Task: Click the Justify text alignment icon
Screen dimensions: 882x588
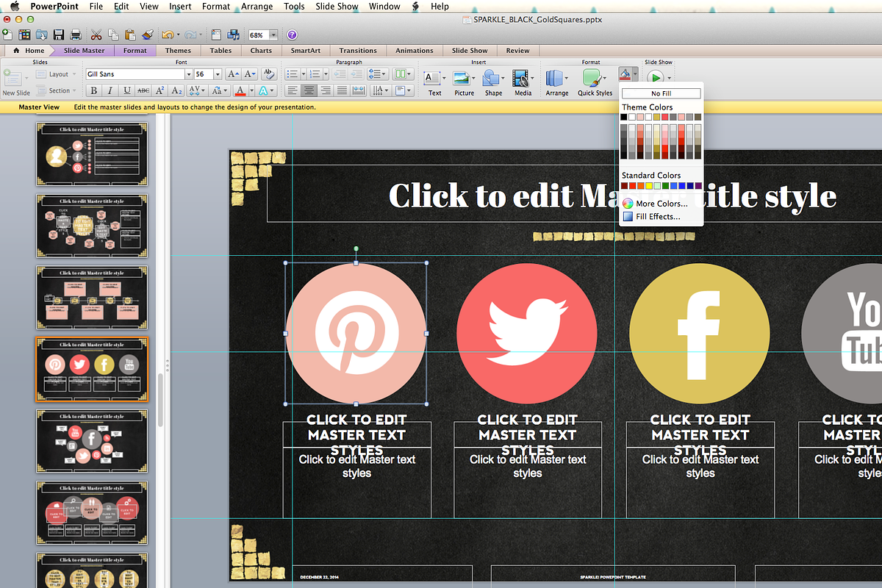Action: [x=343, y=91]
